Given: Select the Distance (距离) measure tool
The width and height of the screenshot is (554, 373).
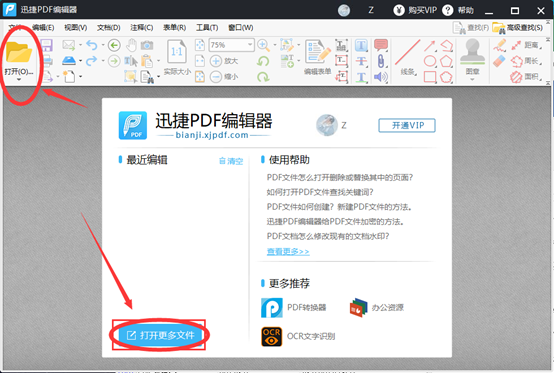Looking at the screenshot, I should tap(526, 45).
